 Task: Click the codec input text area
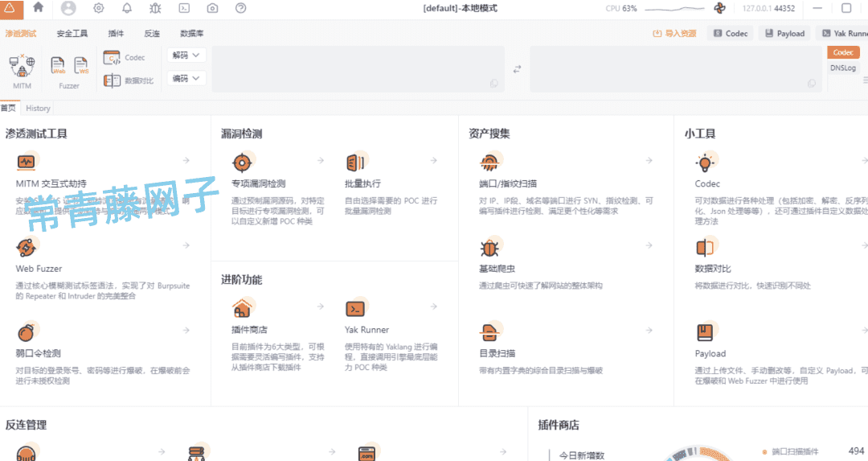[358, 68]
